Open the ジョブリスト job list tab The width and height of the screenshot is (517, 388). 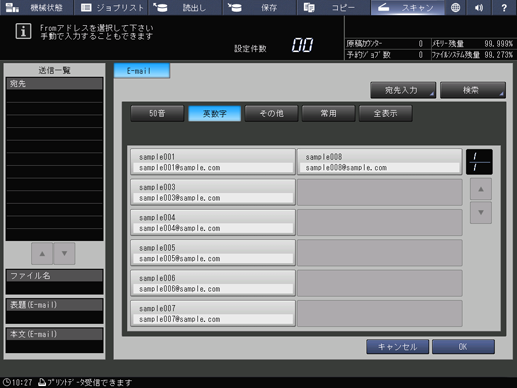tap(111, 7)
